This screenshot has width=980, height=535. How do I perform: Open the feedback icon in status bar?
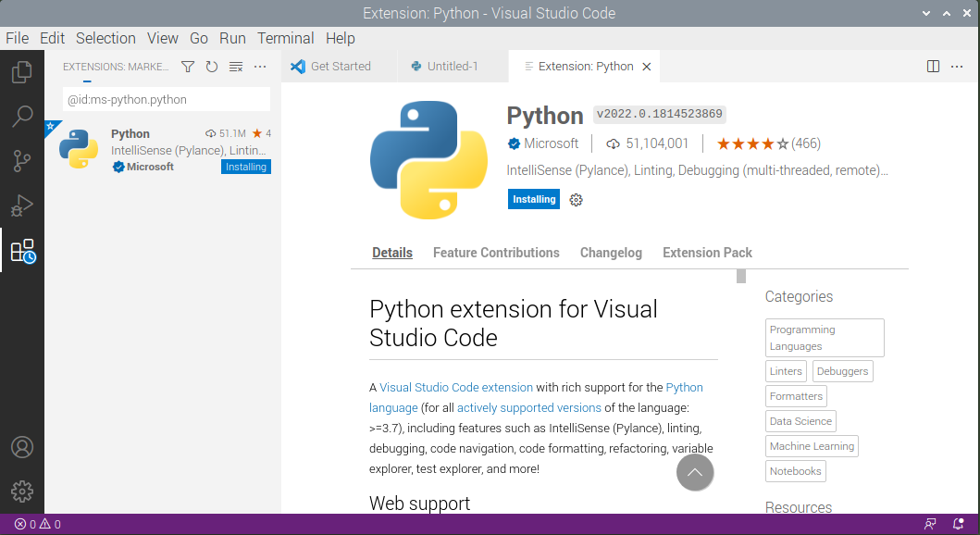[930, 525]
